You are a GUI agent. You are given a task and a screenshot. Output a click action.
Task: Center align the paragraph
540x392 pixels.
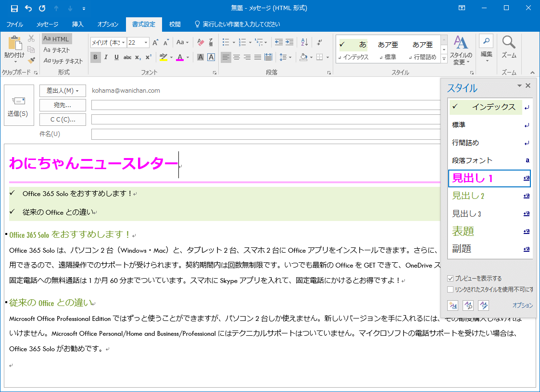(236, 58)
